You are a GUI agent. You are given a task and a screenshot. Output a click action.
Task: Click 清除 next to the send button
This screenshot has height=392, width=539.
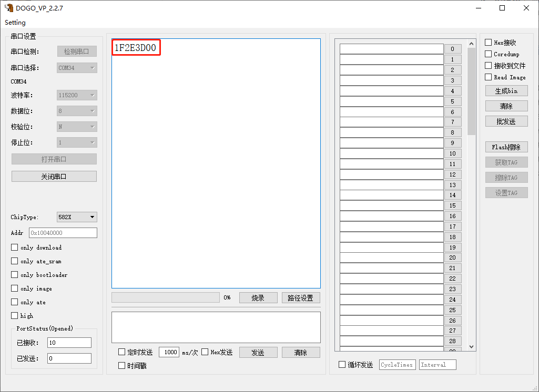[x=301, y=353]
